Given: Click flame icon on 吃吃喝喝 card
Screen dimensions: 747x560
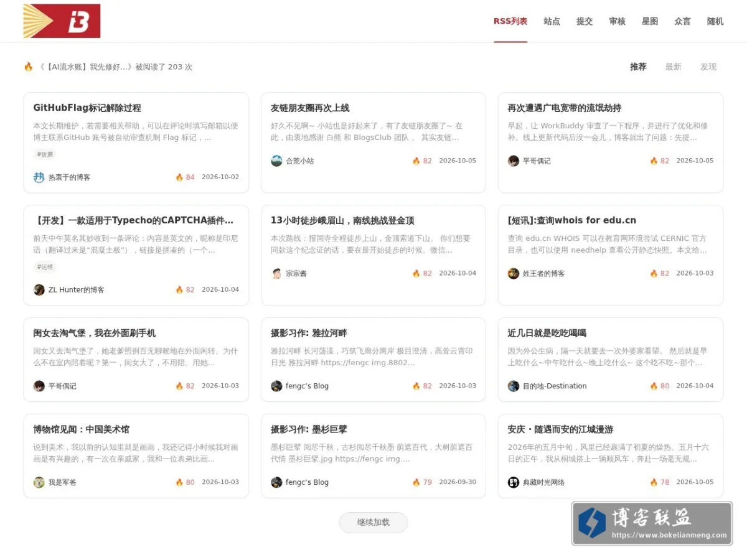Looking at the screenshot, I should click(x=654, y=386).
